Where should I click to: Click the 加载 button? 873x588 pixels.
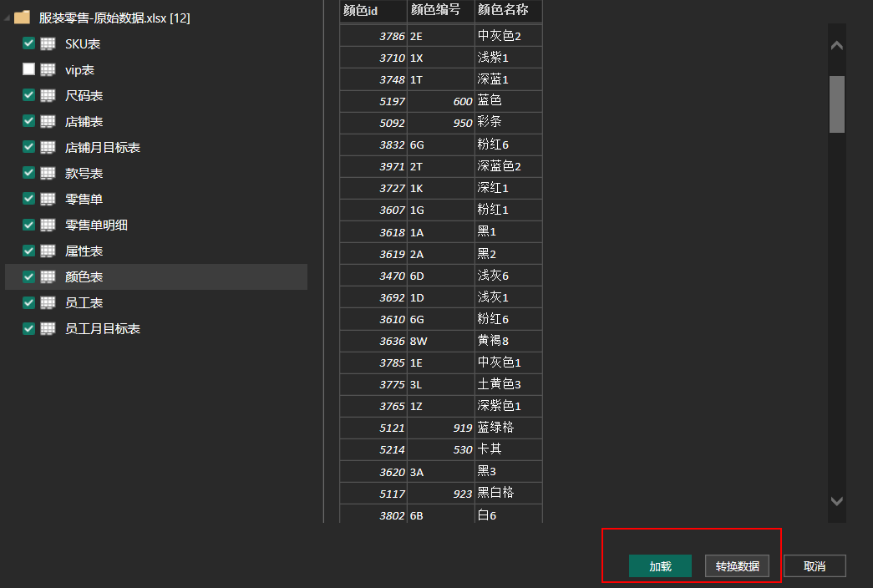(x=660, y=566)
